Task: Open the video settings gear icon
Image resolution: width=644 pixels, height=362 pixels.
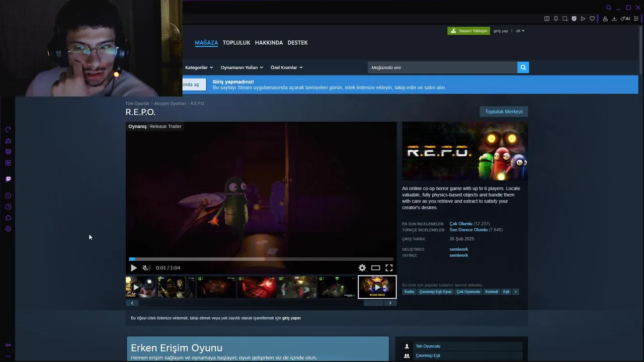Action: [362, 268]
